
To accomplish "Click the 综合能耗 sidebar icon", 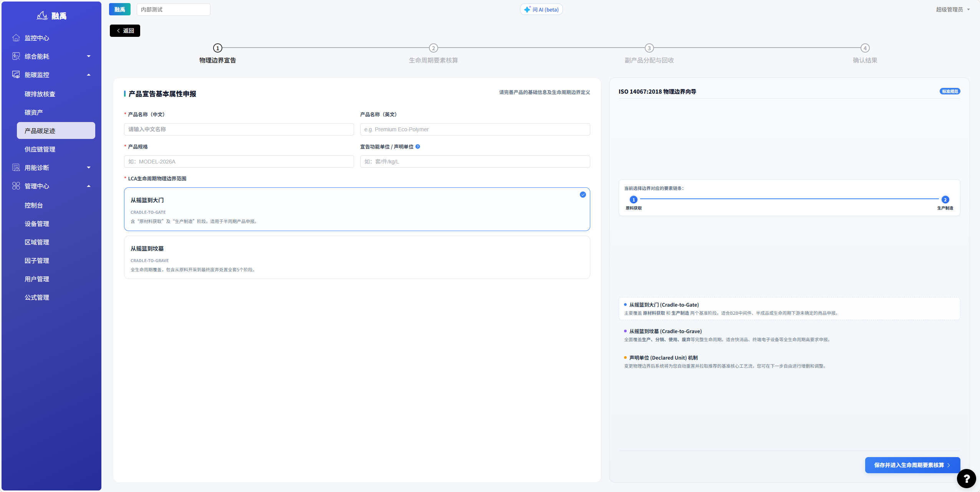I will pos(16,56).
